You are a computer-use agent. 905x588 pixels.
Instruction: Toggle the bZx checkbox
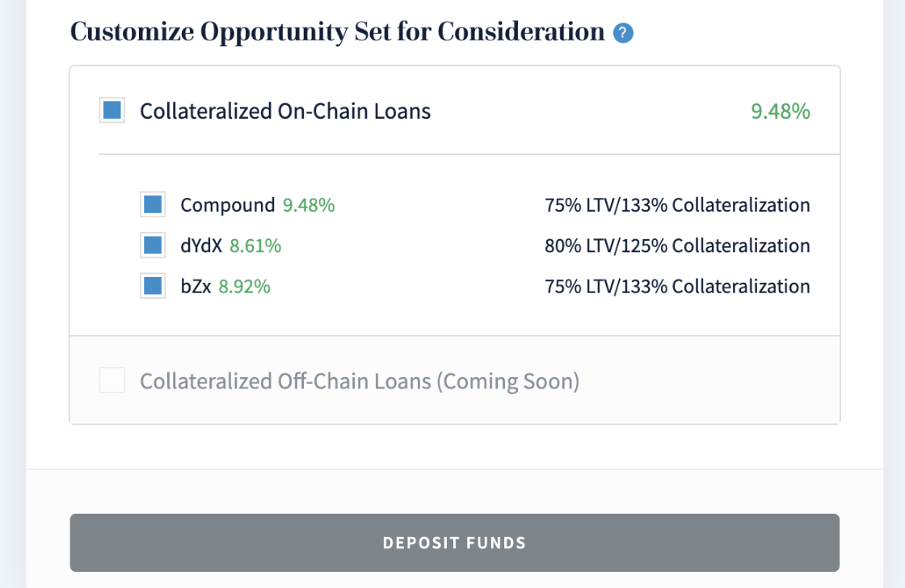point(153,286)
